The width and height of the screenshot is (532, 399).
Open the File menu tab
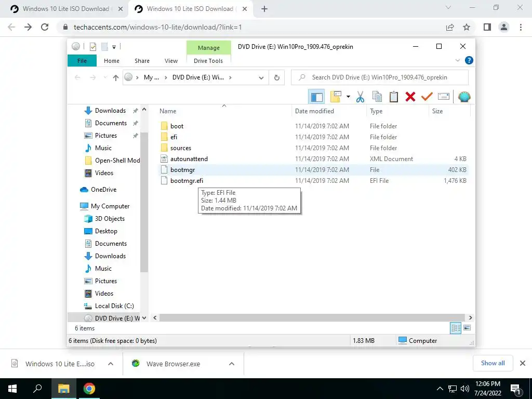(82, 61)
